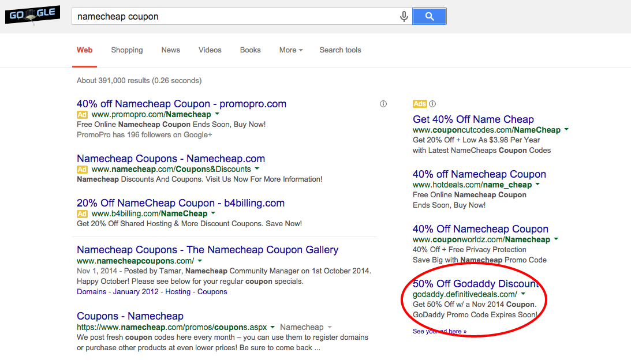
Task: Click godaddy.definitivedeals.com/ URL text
Action: [465, 294]
